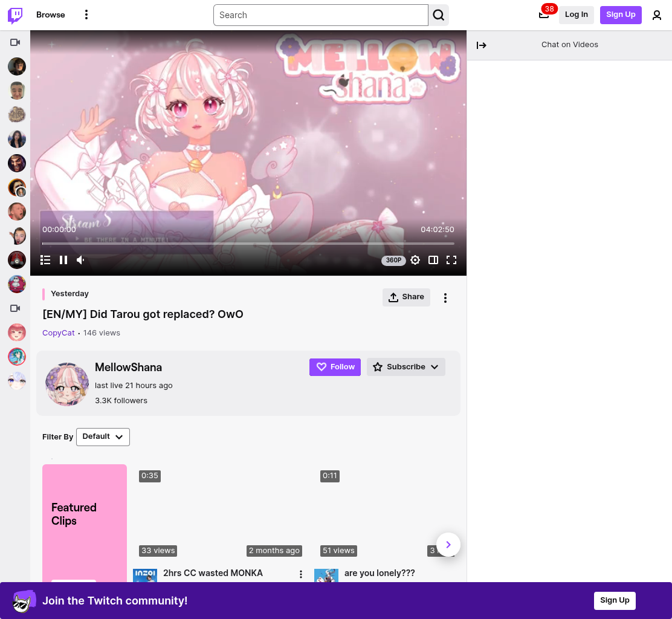Open the white-haired sidebar avatar at bottom
Image resolution: width=672 pixels, height=619 pixels.
(17, 381)
